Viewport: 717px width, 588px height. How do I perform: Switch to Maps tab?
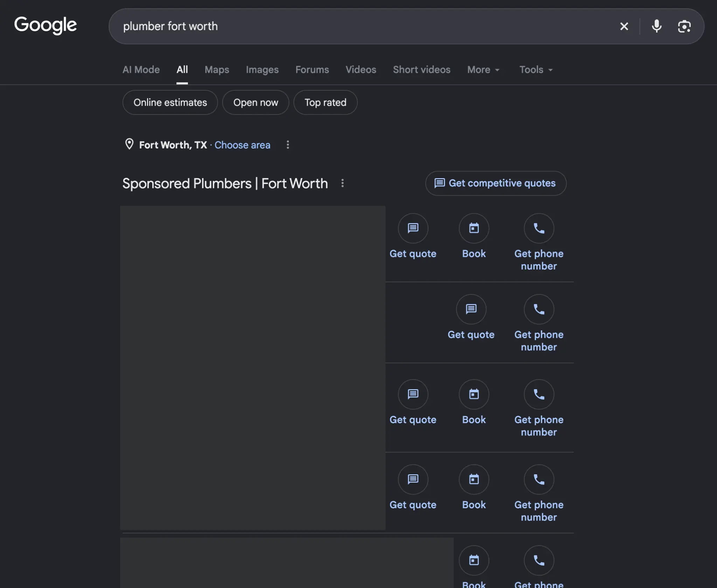click(217, 70)
